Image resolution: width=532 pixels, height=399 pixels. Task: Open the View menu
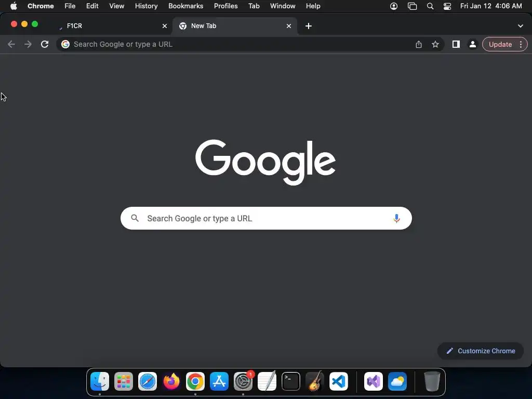pyautogui.click(x=117, y=6)
